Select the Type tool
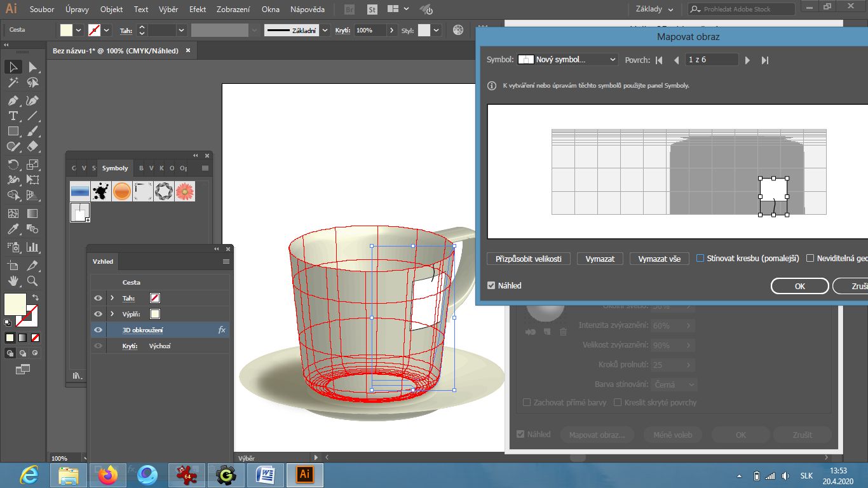Image resolution: width=868 pixels, height=488 pixels. [x=13, y=116]
